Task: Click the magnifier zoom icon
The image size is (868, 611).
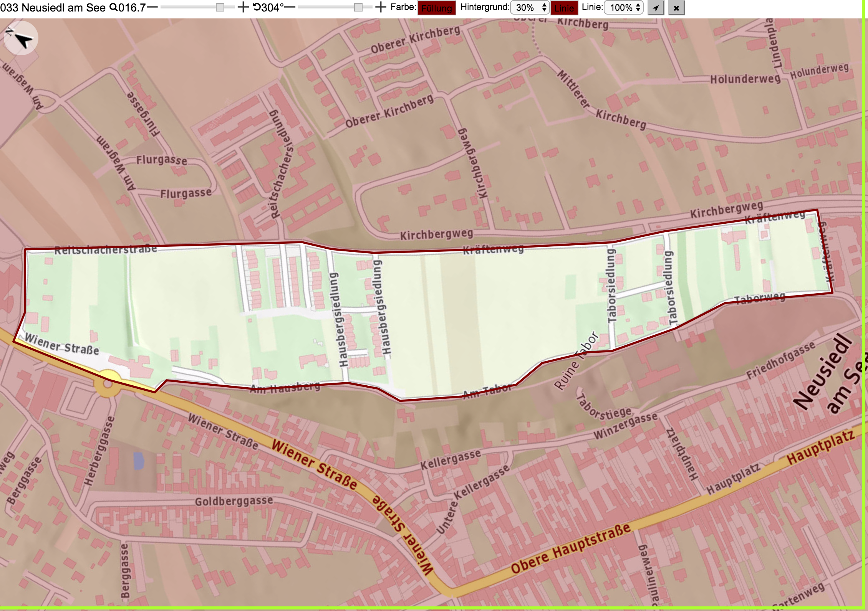Action: coord(114,7)
